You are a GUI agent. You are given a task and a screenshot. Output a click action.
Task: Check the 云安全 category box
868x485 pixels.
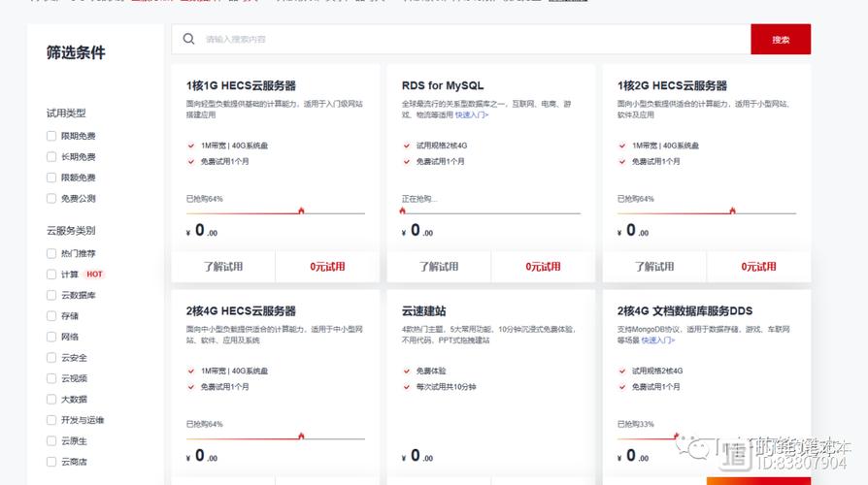pos(51,358)
